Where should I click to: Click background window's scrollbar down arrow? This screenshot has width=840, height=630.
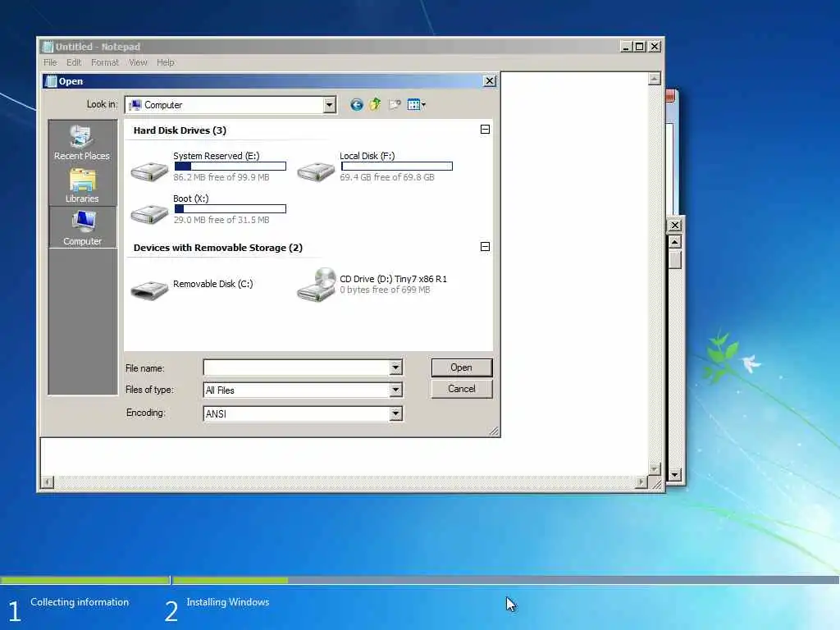[x=674, y=475]
